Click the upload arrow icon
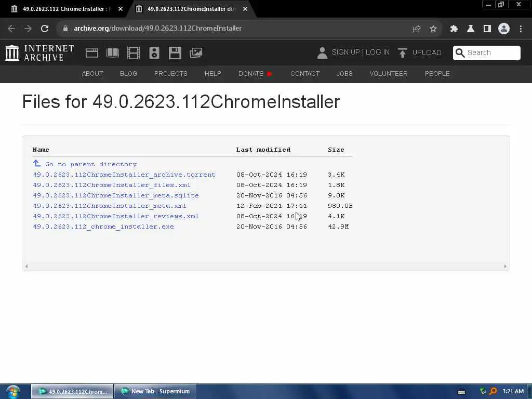This screenshot has width=532, height=399. [x=403, y=53]
